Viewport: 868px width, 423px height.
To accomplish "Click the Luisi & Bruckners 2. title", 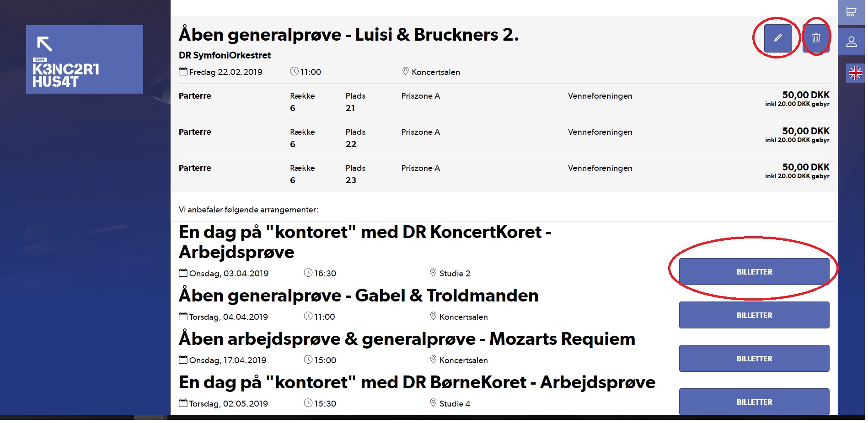I will pyautogui.click(x=348, y=35).
